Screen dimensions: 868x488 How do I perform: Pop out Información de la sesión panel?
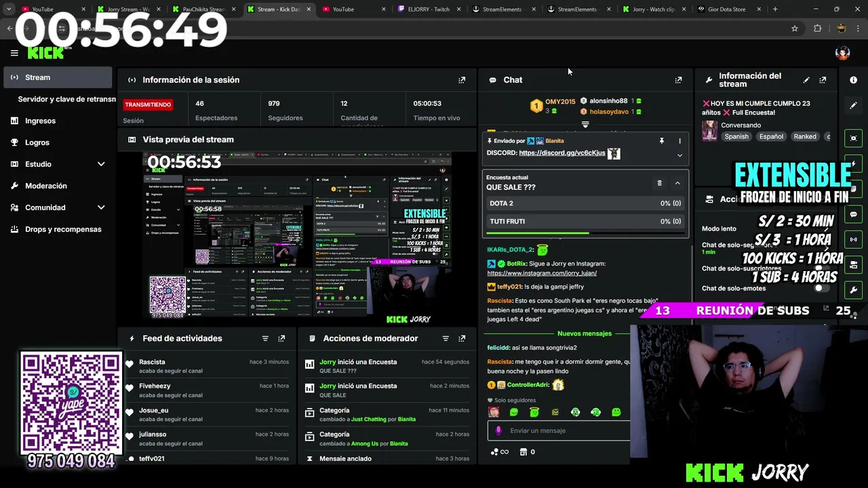tap(462, 80)
